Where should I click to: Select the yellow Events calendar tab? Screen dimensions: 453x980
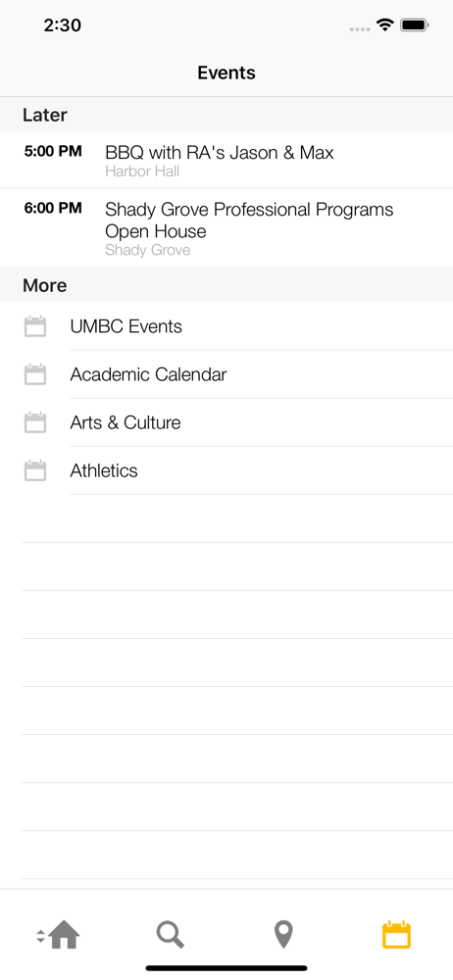point(396,934)
